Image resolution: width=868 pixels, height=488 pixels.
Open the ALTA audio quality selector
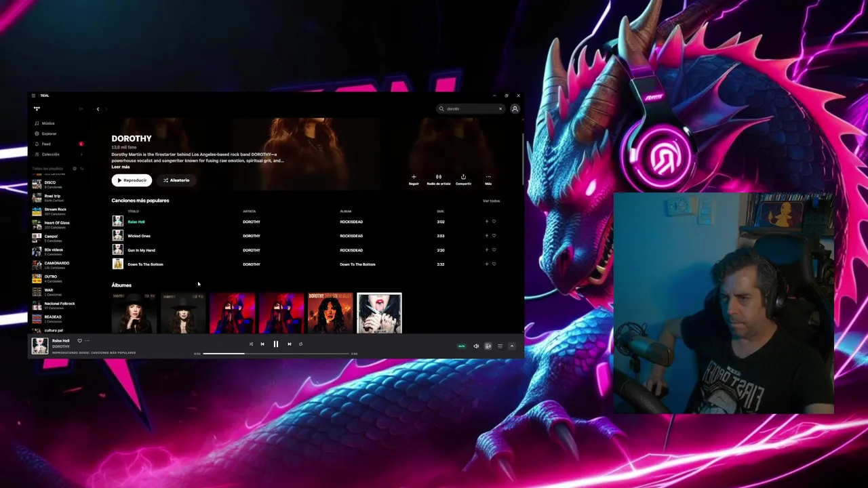(x=462, y=346)
